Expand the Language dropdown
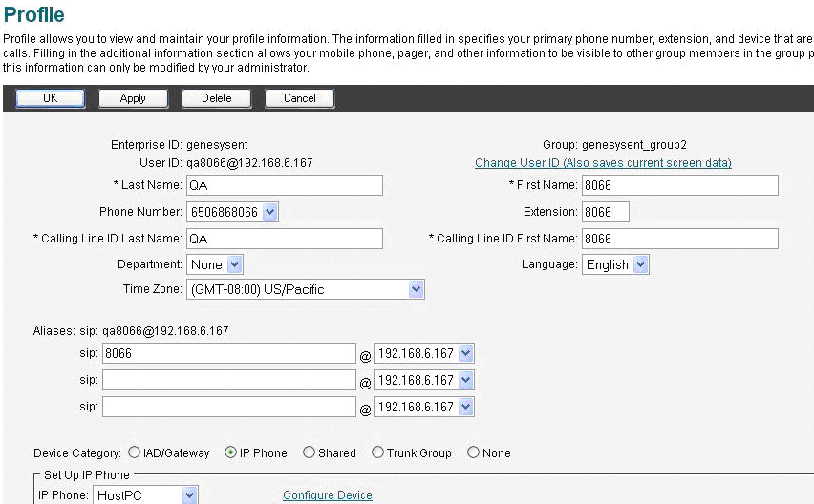The height and width of the screenshot is (504, 814). point(640,264)
